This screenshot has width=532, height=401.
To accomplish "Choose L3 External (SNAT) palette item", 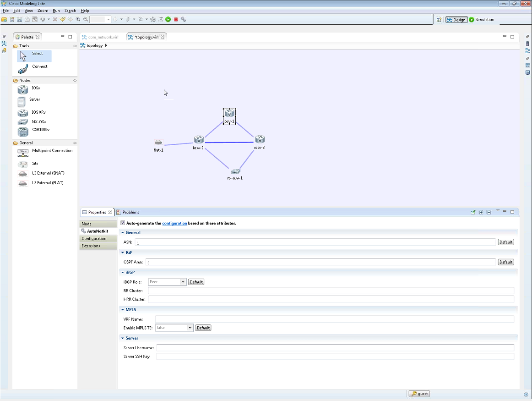I will click(41, 174).
